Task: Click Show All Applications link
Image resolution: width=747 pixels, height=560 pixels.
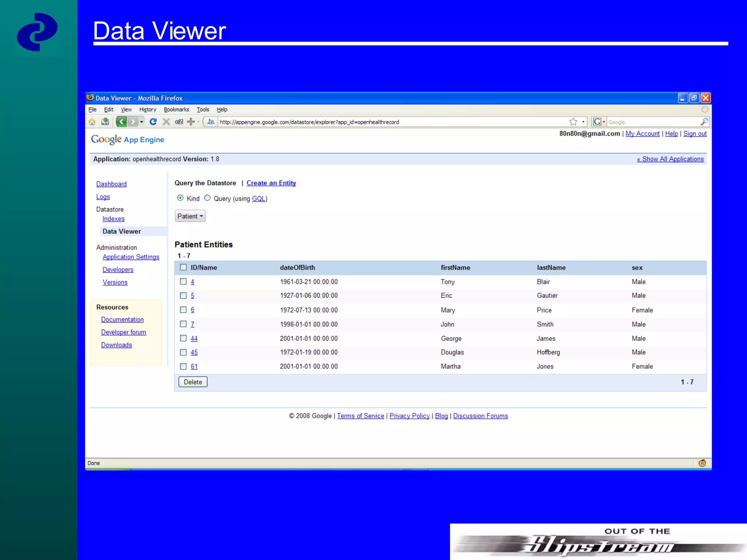Action: click(670, 159)
